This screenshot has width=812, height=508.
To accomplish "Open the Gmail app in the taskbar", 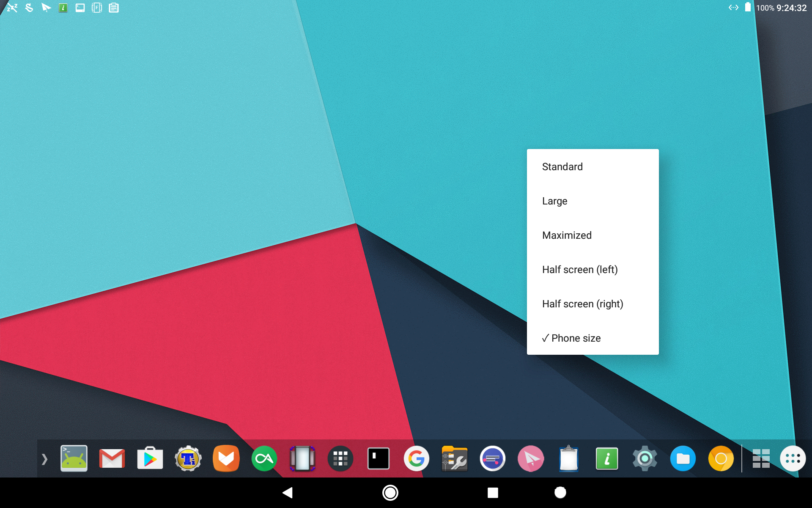I will (112, 458).
